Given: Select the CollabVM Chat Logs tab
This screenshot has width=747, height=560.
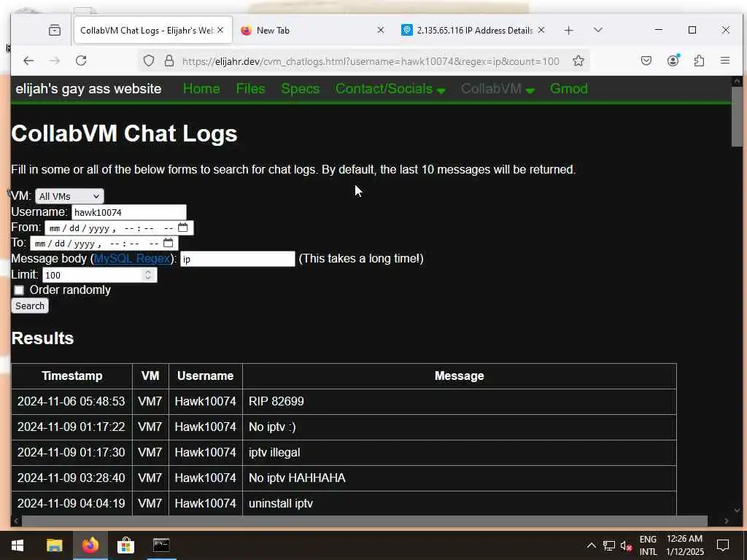Looking at the screenshot, I should point(152,31).
